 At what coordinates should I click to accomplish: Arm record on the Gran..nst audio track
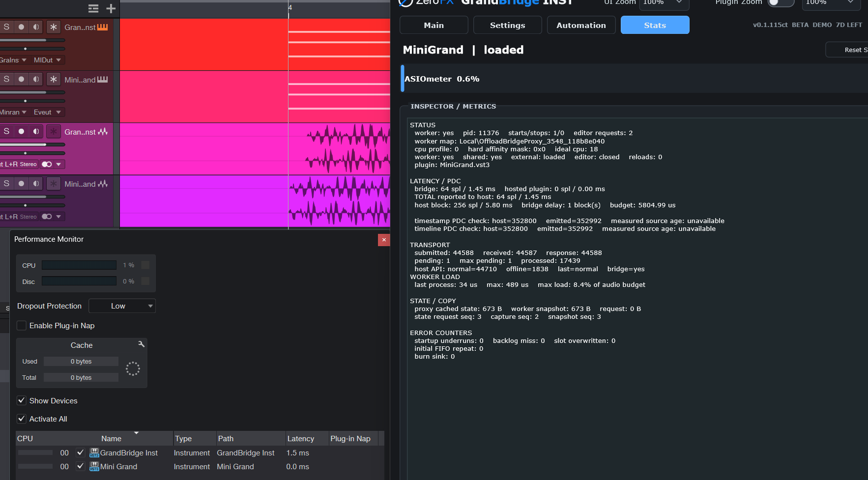[x=21, y=131]
